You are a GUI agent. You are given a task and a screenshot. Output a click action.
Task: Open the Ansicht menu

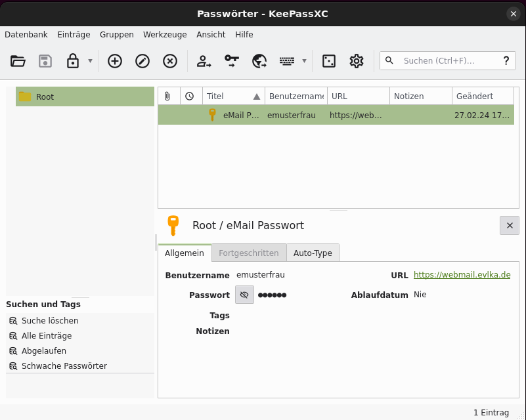211,35
